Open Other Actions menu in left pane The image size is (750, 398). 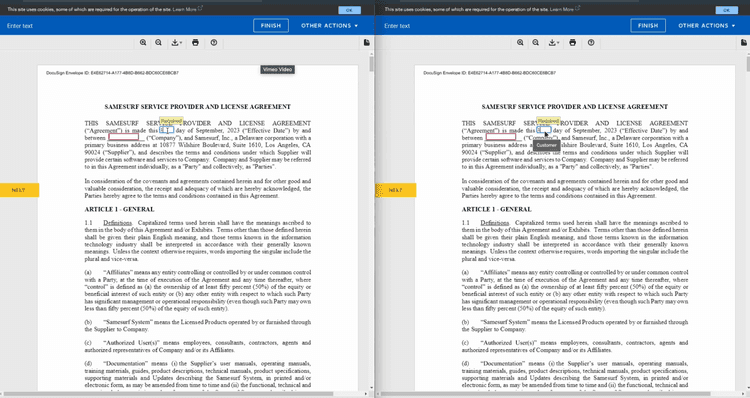point(330,26)
